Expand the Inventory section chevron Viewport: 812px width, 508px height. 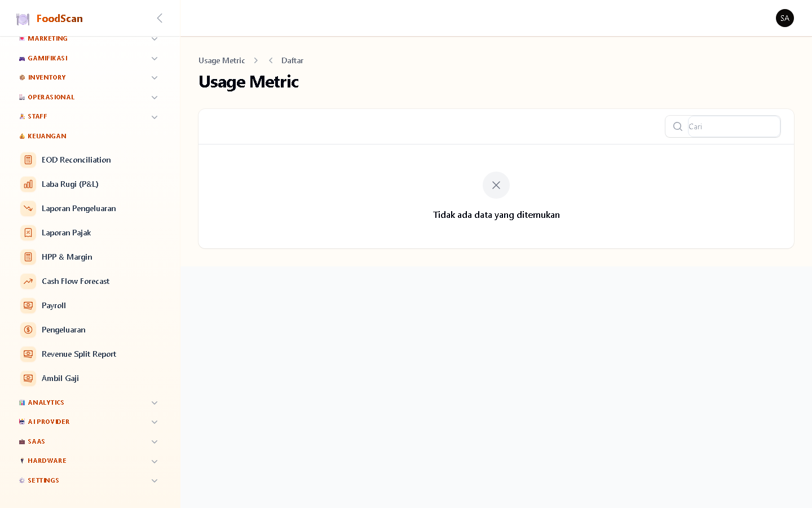click(155, 78)
